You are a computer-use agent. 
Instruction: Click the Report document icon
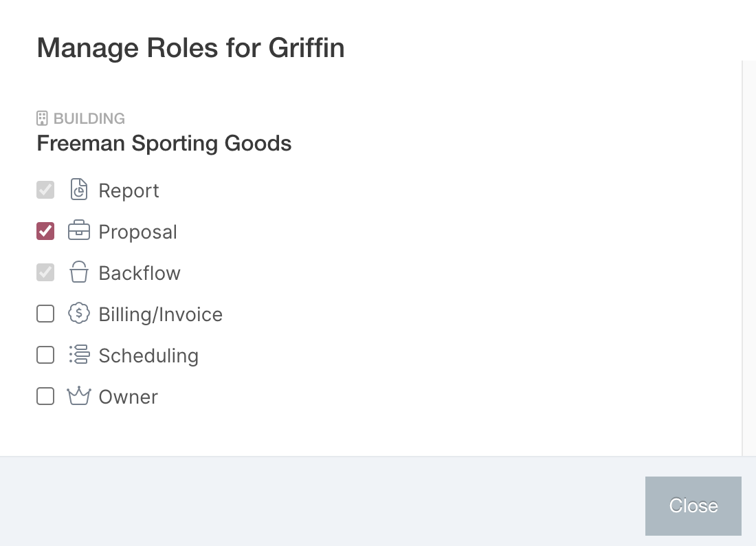[79, 189]
